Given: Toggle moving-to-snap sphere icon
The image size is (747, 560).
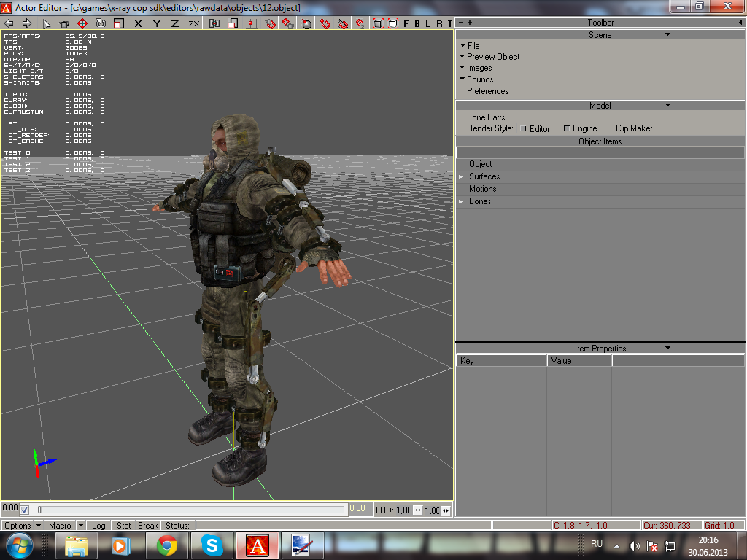Looking at the screenshot, I should click(x=307, y=23).
